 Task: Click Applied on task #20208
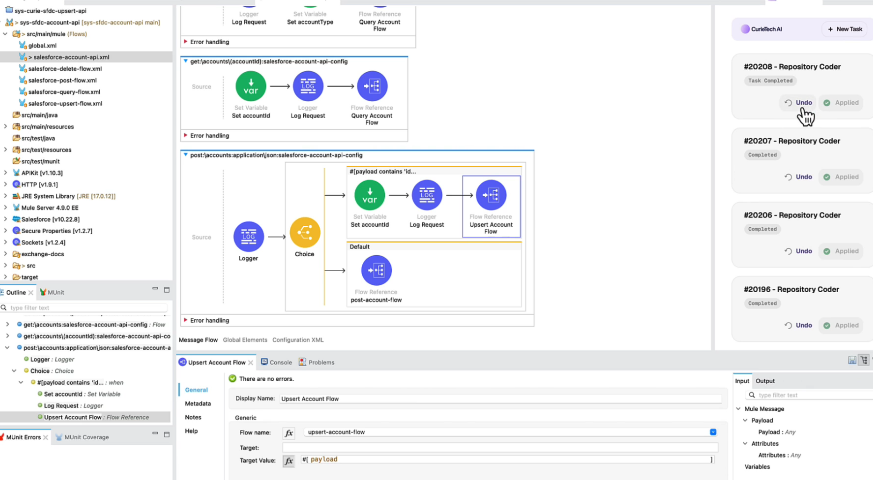841,102
